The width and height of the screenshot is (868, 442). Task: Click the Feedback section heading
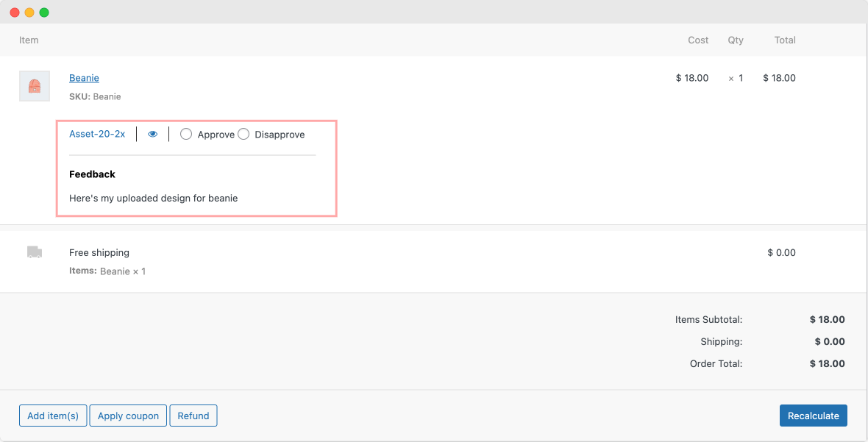[x=92, y=174]
